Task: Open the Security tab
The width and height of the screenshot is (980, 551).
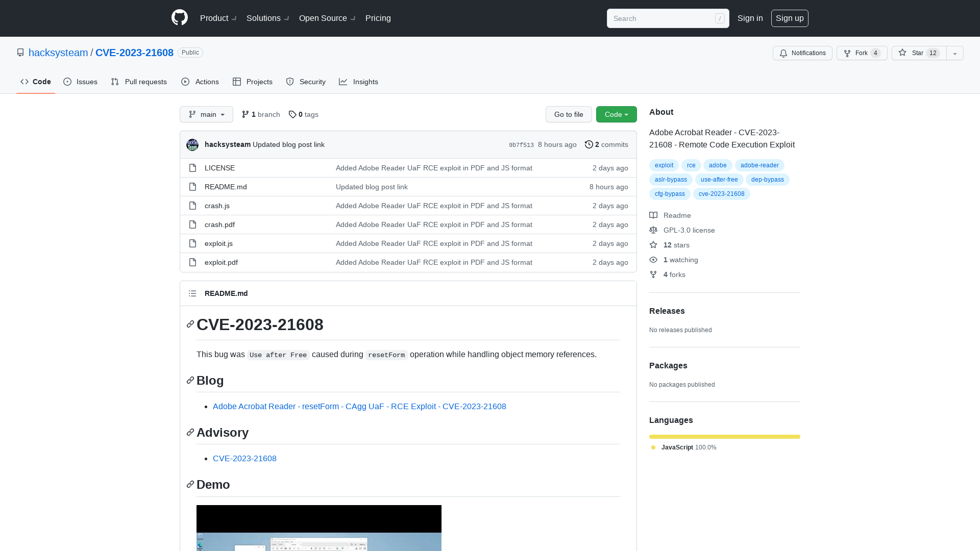Action: (306, 82)
